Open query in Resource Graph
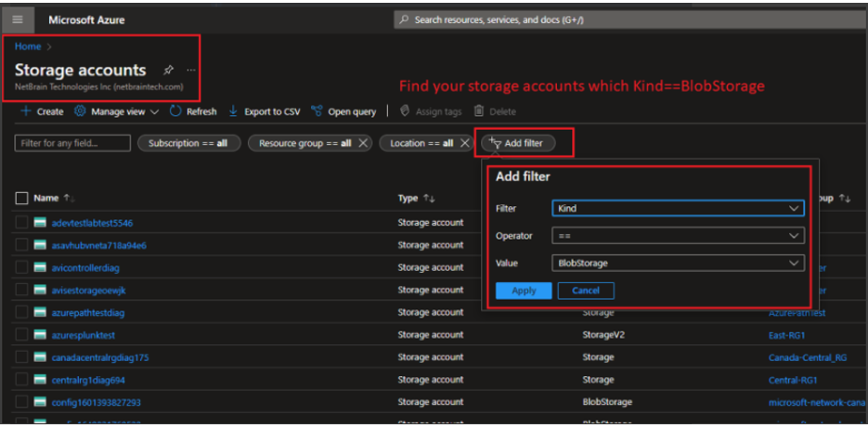Image resolution: width=868 pixels, height=428 pixels. (317, 111)
